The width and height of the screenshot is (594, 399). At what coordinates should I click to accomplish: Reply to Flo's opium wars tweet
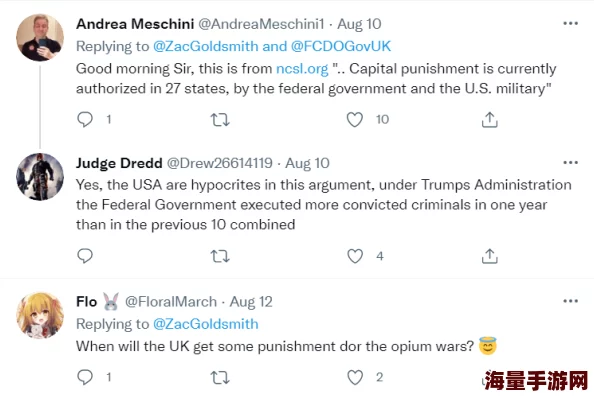85,377
